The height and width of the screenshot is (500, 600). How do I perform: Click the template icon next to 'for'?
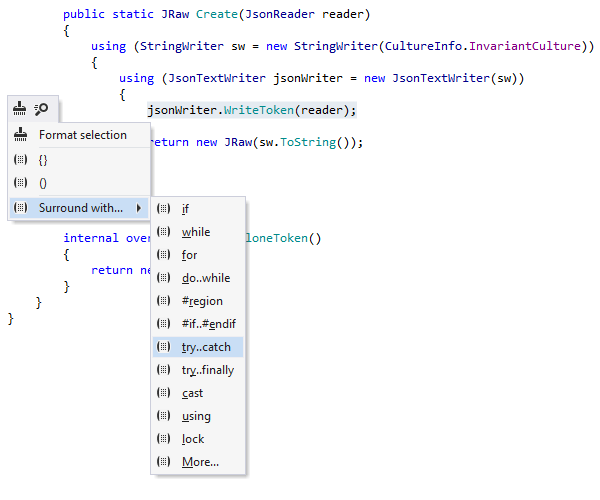[164, 255]
